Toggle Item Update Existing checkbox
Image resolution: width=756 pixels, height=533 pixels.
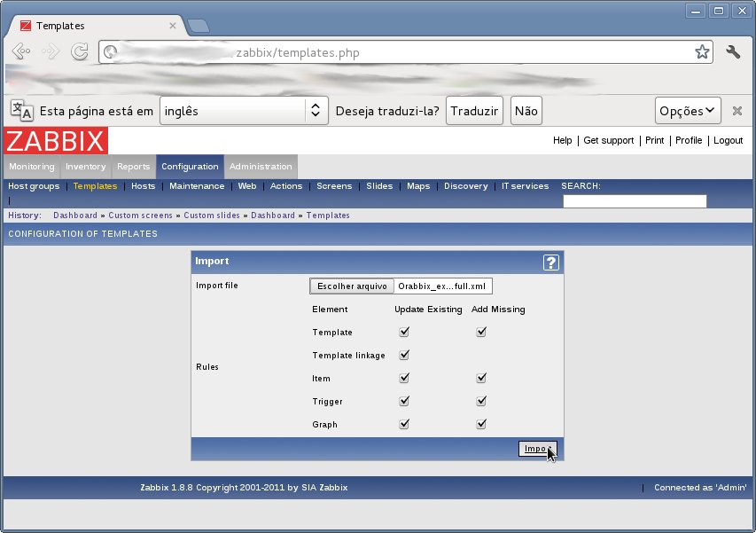click(x=404, y=378)
